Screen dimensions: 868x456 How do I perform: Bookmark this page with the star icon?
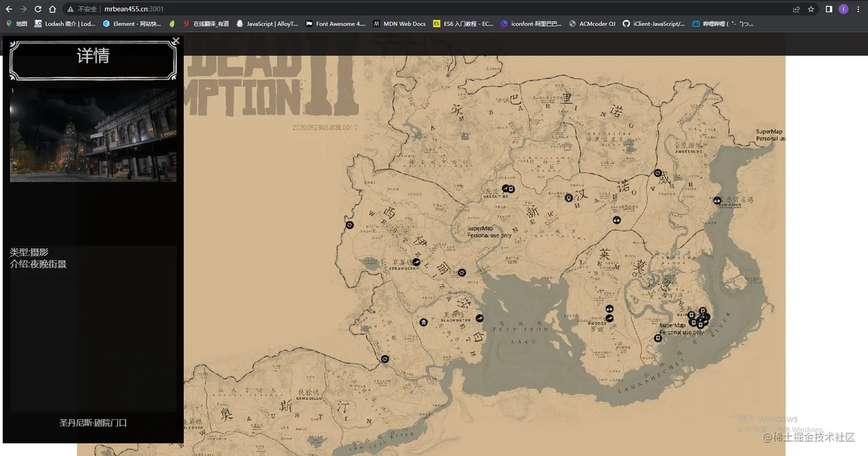coord(811,9)
